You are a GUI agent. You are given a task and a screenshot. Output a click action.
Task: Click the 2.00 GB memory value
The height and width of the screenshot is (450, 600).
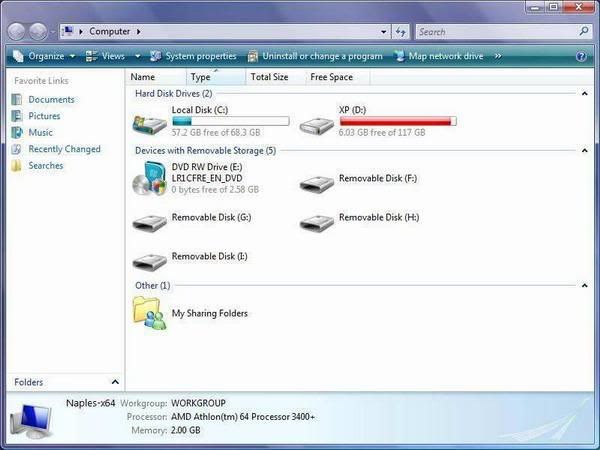186,430
